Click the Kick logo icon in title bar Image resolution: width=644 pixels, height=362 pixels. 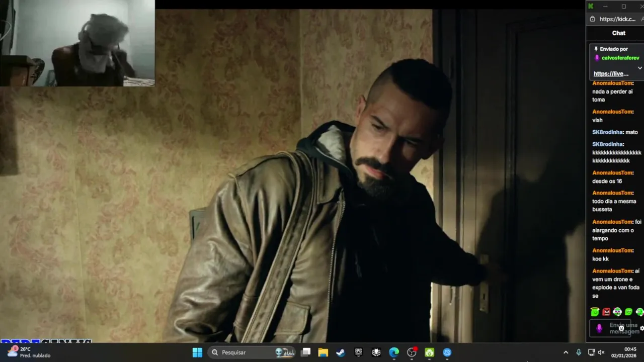(x=591, y=6)
